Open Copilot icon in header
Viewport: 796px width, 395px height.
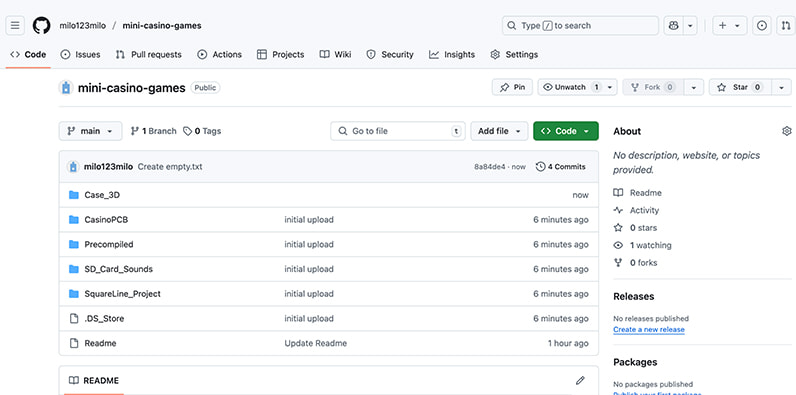[x=674, y=25]
